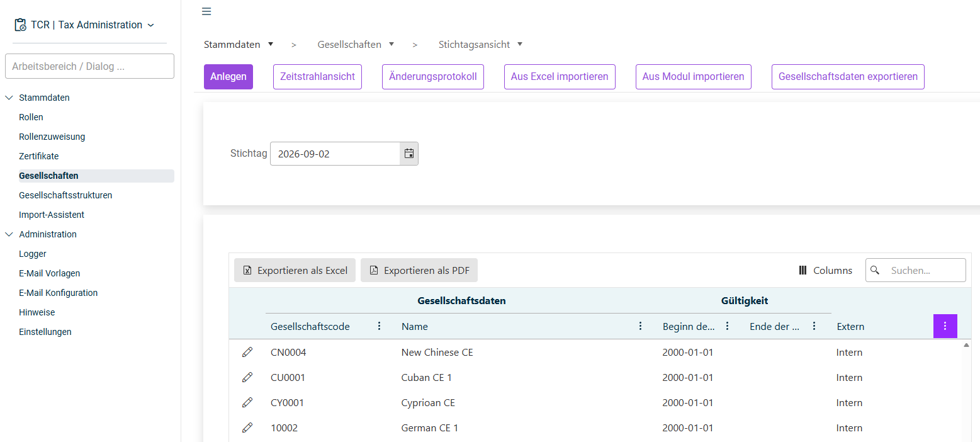
Task: Click Aus Excel importieren
Action: click(560, 77)
